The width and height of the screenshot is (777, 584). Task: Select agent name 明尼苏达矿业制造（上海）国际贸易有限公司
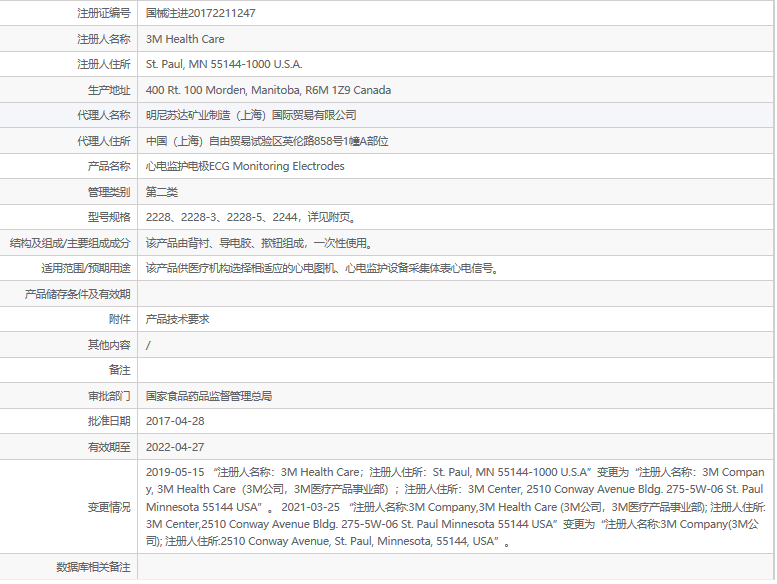tap(251, 115)
